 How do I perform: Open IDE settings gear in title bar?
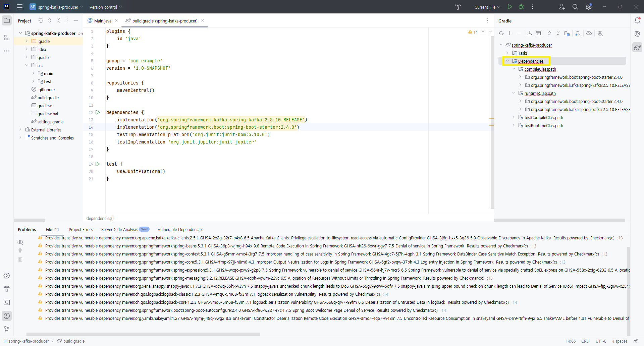(589, 7)
